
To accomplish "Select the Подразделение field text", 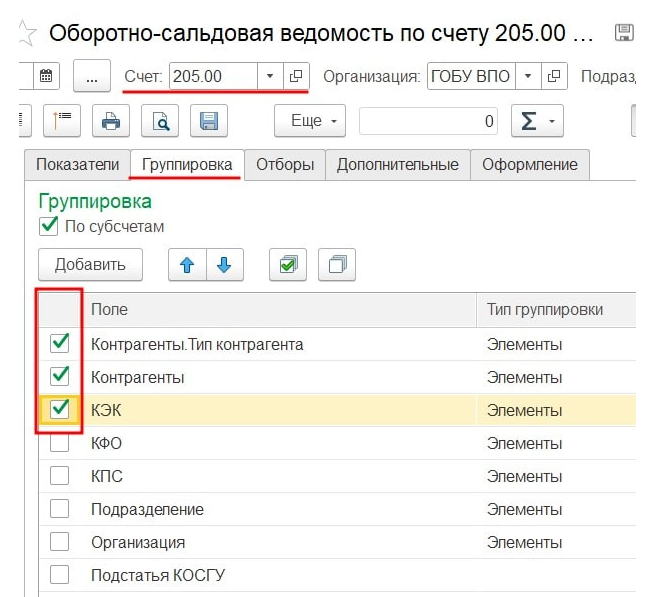I will pos(147,510).
